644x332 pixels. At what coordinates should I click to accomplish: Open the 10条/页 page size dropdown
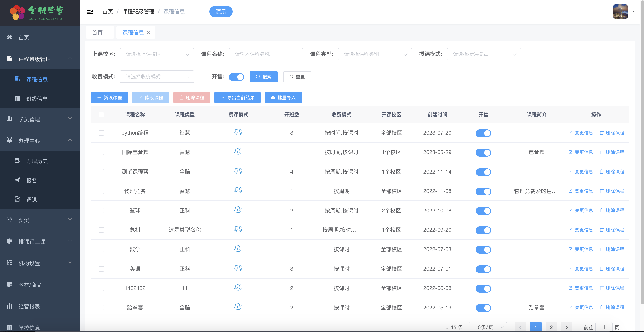click(x=487, y=327)
